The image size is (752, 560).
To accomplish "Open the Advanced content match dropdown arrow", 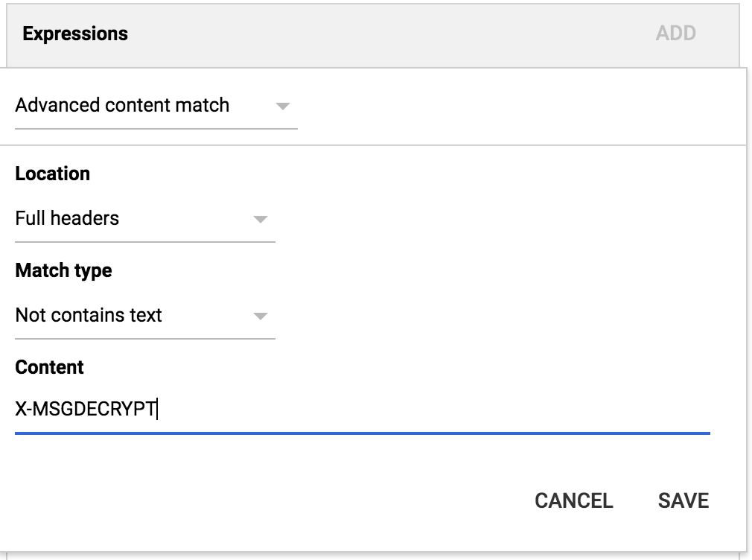I will coord(282,106).
